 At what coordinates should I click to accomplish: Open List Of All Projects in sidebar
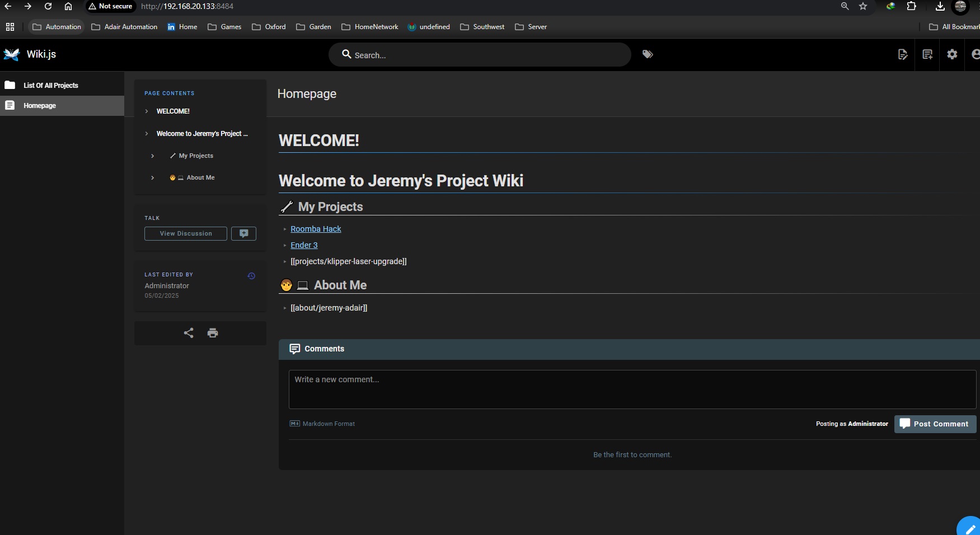coord(50,86)
